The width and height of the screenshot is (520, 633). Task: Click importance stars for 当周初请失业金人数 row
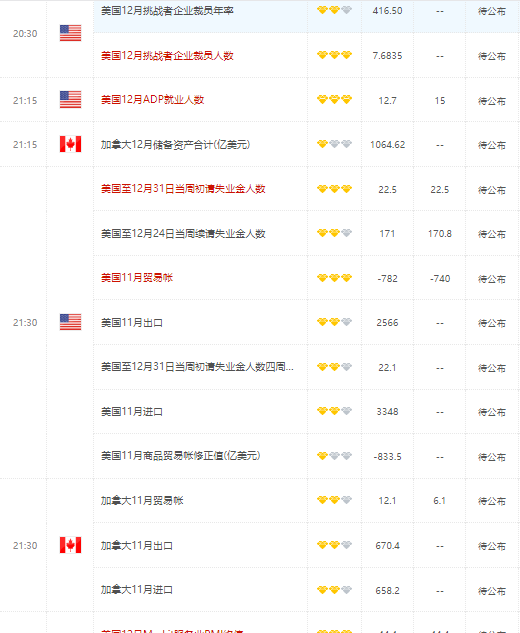pos(334,189)
